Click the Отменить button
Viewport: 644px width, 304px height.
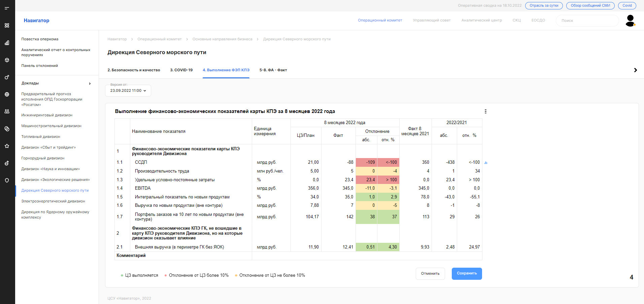click(x=430, y=273)
